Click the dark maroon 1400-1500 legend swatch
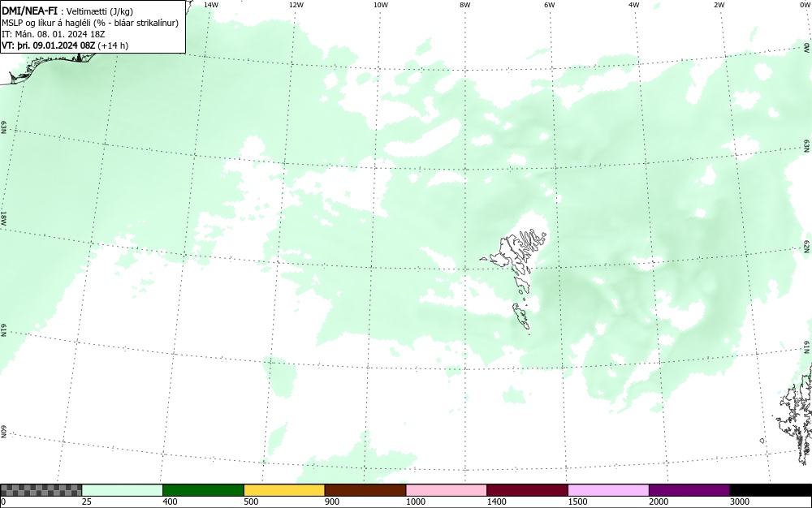The image size is (812, 508). (527, 490)
